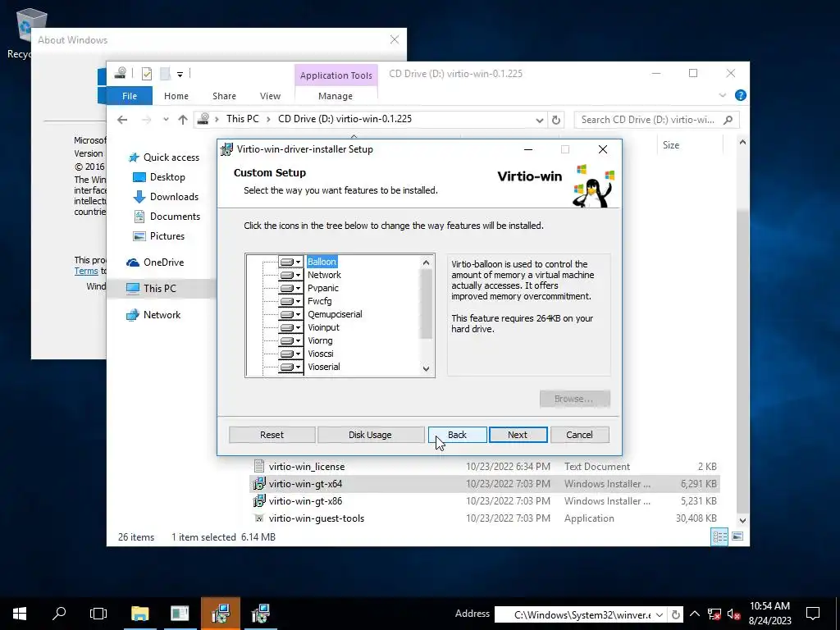Open File Explorer taskbar icon
Viewport: 840px width, 630px height.
(x=139, y=614)
